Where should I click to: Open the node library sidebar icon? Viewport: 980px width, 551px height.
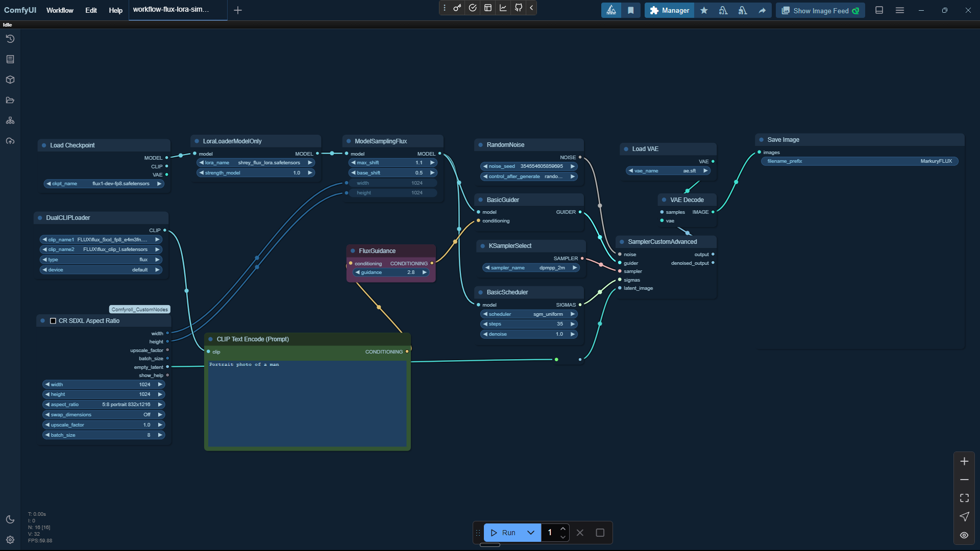tap(10, 59)
